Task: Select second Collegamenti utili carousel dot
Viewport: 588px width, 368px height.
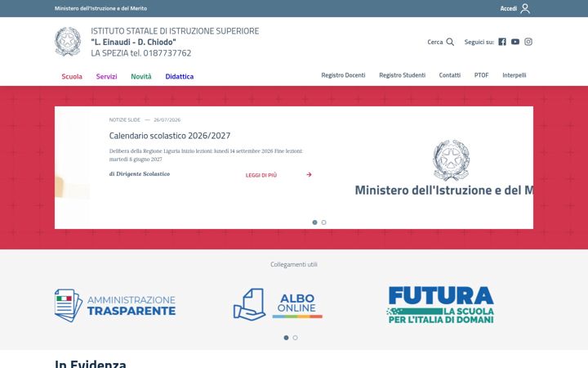Action: (x=295, y=338)
